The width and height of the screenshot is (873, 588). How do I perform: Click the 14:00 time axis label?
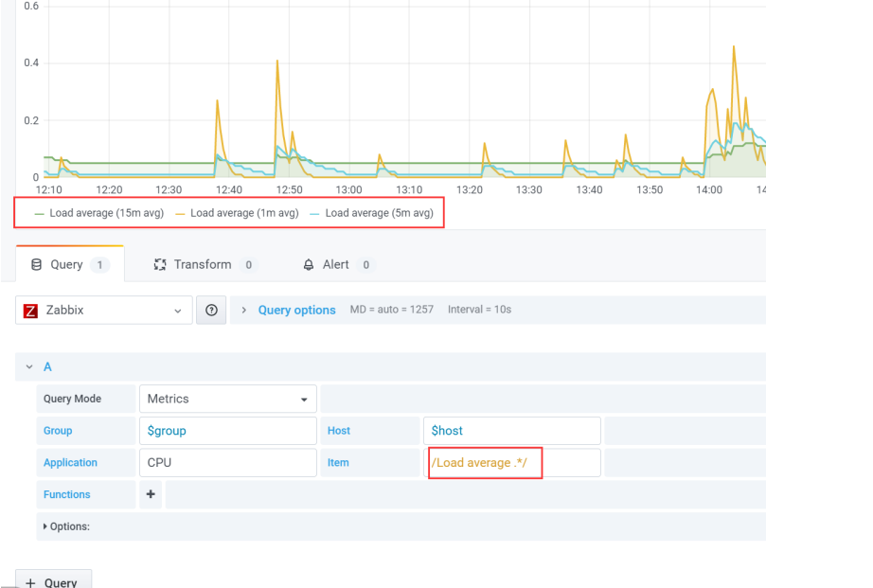pos(709,190)
